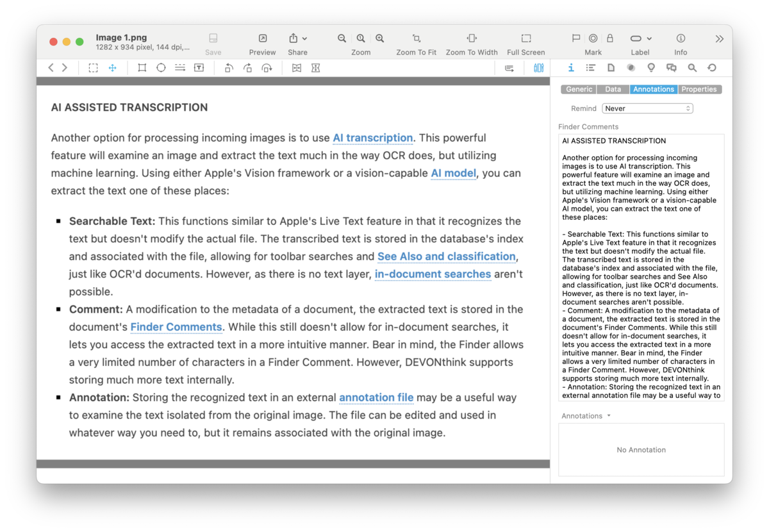Image resolution: width=769 pixels, height=532 pixels.
Task: Switch to the Generic tab
Action: click(x=579, y=90)
